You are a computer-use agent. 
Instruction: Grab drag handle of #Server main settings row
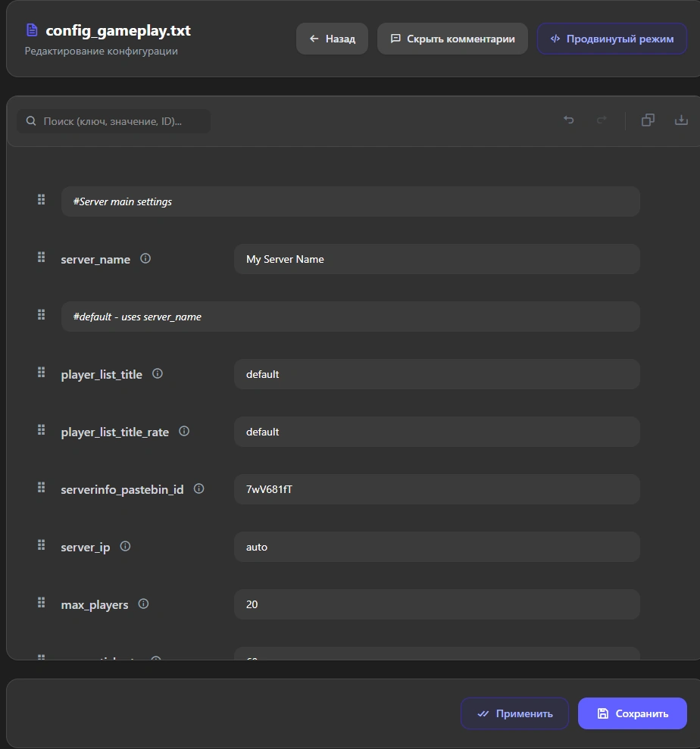point(42,200)
